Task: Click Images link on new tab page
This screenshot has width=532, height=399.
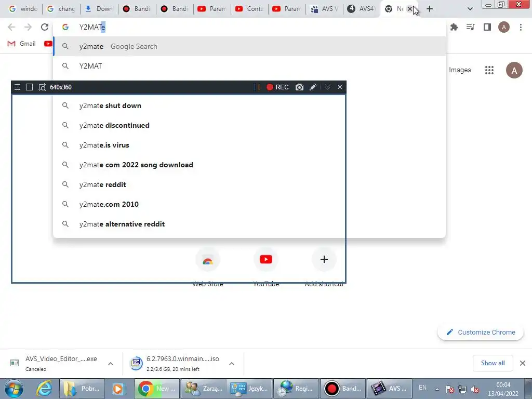Action: pos(460,70)
